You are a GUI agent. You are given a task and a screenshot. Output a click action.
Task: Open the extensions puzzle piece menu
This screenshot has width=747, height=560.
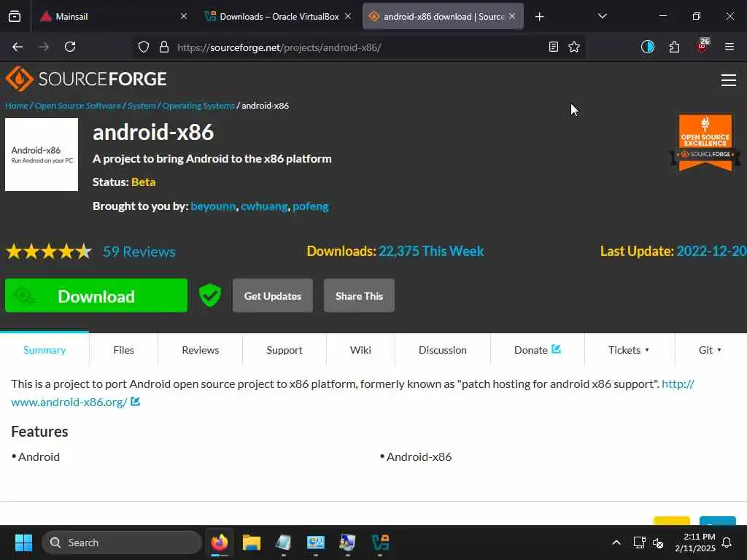(x=674, y=47)
